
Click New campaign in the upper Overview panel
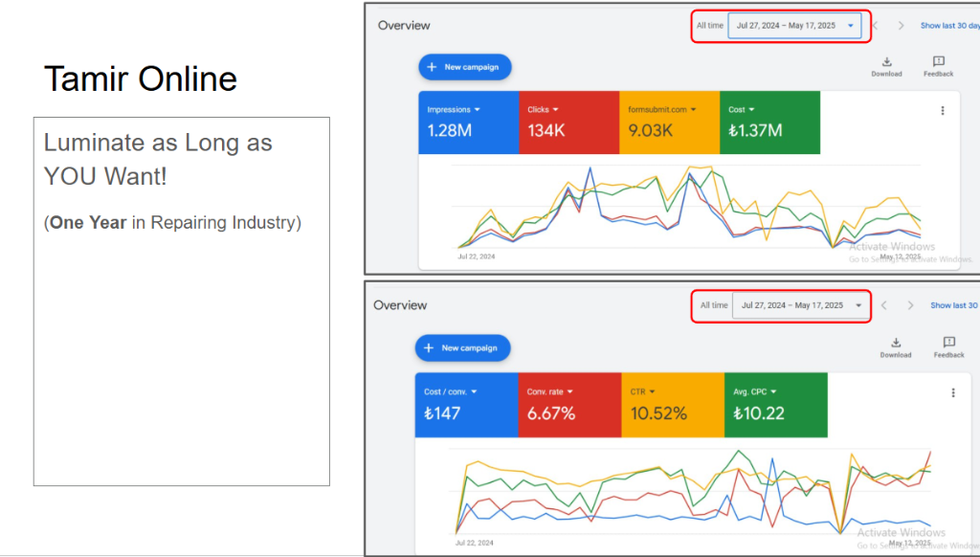pyautogui.click(x=465, y=67)
